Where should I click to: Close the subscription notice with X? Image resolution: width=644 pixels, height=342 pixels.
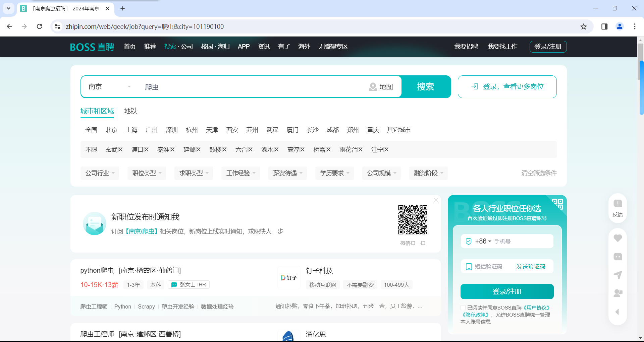pos(436,200)
